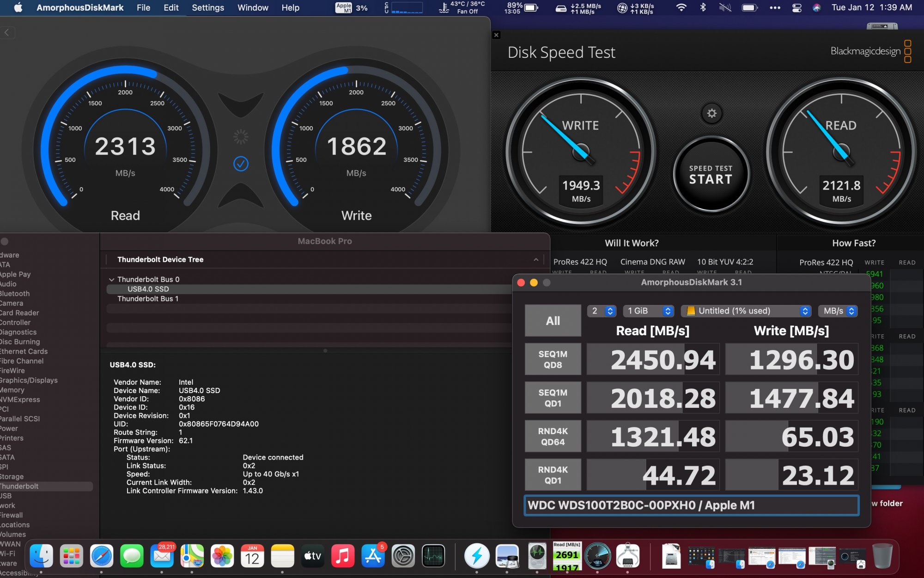Open Edit menu
The width and height of the screenshot is (924, 578).
point(171,7)
